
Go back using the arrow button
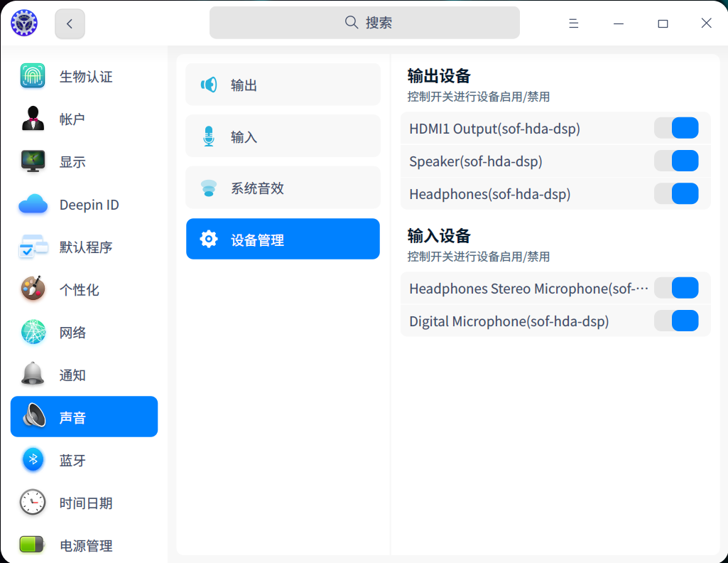[70, 23]
